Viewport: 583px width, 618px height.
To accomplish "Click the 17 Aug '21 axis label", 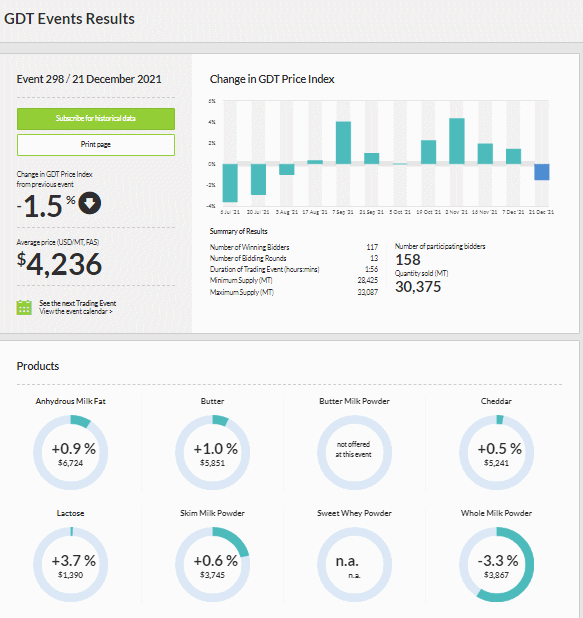I will pos(315,212).
